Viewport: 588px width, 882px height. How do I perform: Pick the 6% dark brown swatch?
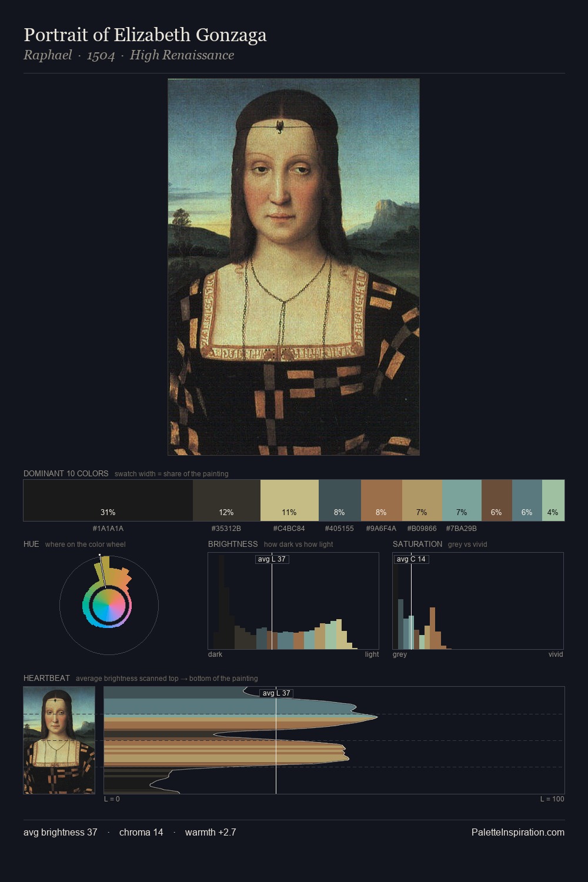[497, 500]
